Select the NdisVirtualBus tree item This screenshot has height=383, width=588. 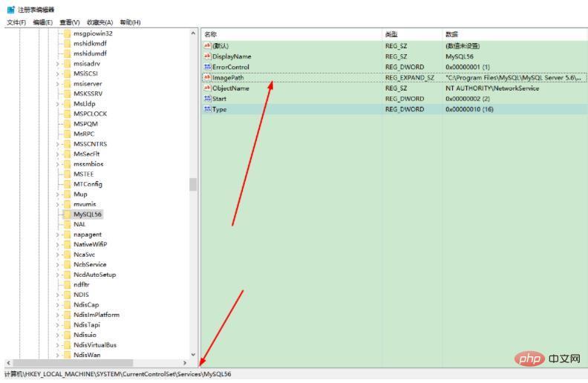click(95, 345)
